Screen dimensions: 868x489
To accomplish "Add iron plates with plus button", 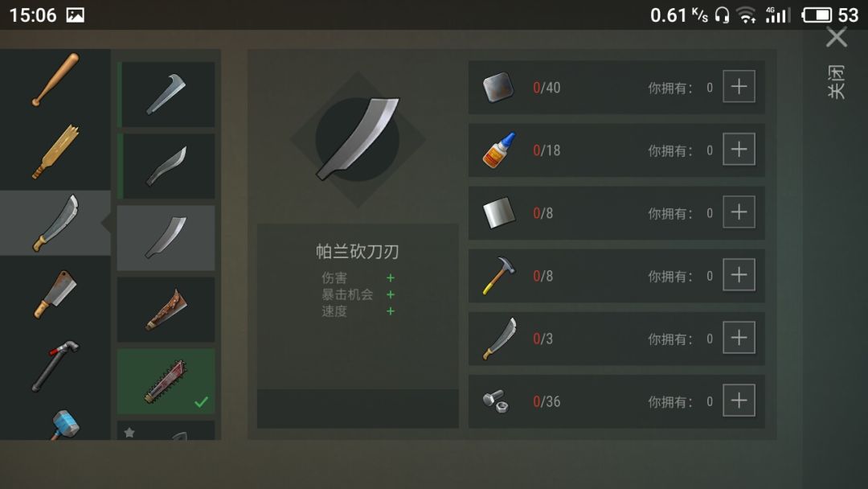I will point(739,86).
